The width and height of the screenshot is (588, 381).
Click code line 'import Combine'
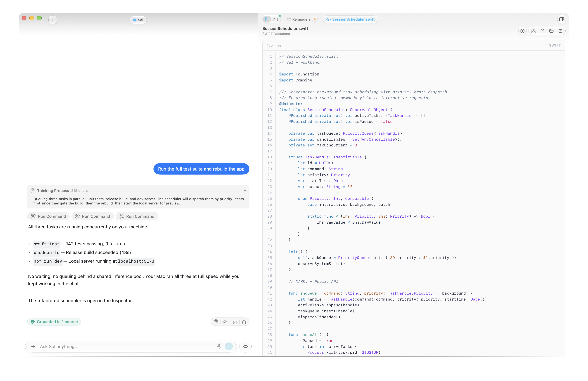[295, 80]
